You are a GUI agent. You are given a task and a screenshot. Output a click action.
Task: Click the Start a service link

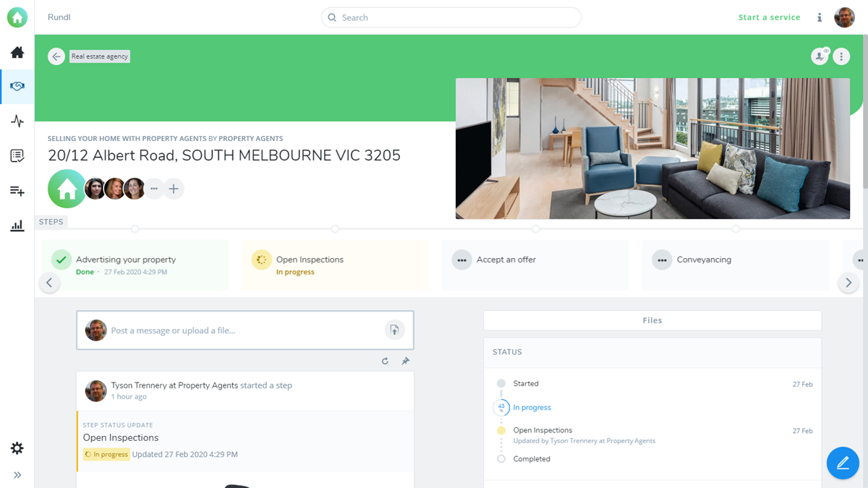point(769,17)
